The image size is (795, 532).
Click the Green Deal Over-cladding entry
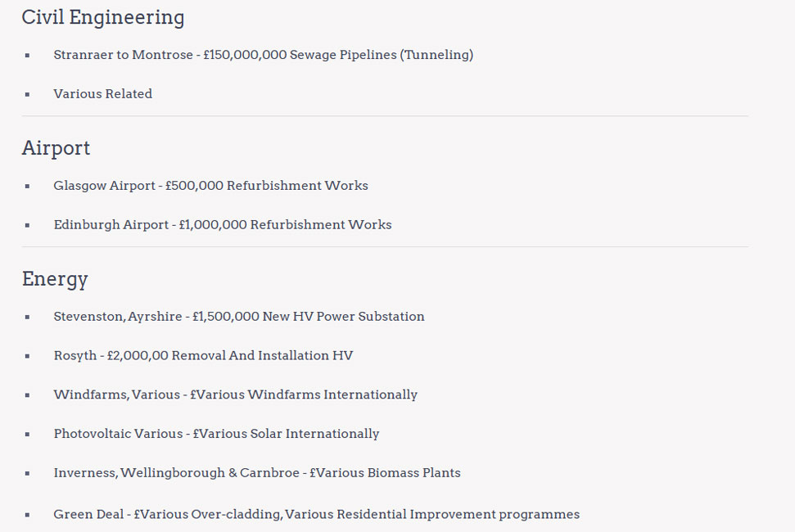[316, 514]
